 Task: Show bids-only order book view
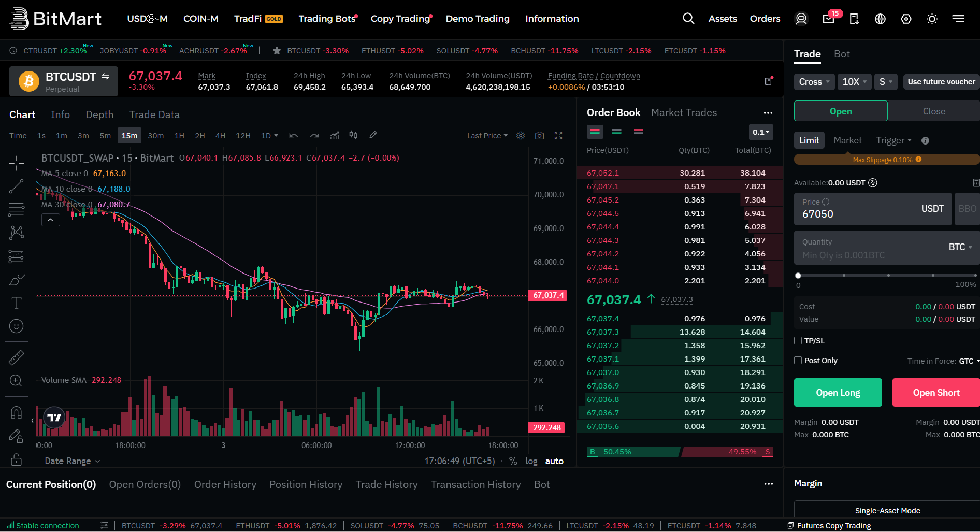coord(616,132)
